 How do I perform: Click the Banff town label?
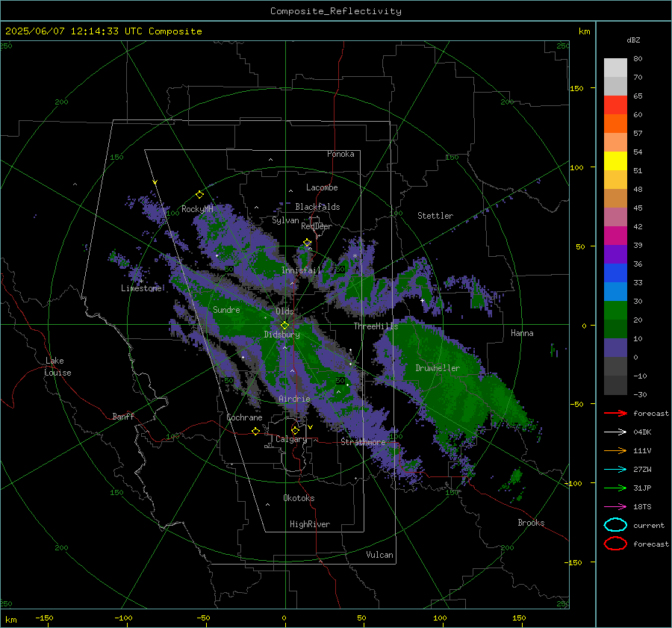(123, 416)
